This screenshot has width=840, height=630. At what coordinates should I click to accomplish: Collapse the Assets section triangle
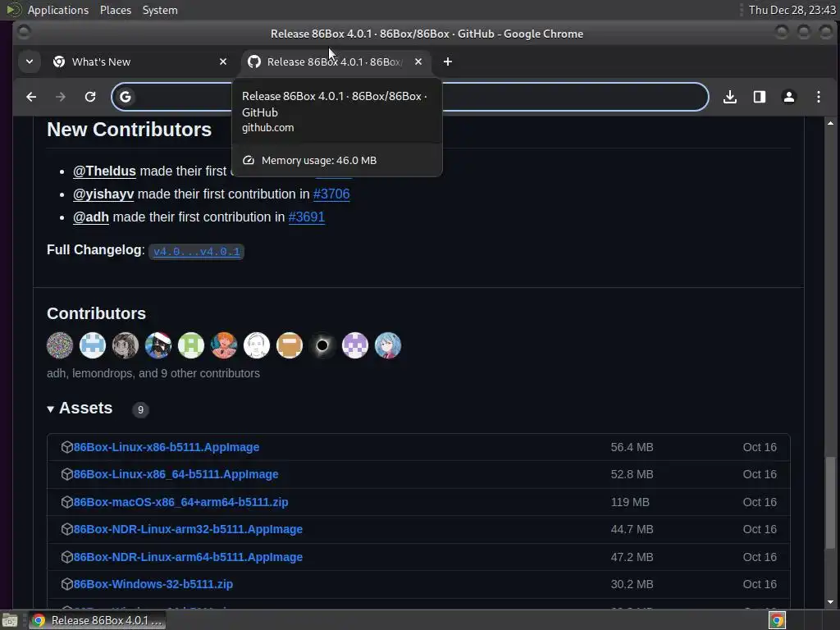tap(50, 409)
